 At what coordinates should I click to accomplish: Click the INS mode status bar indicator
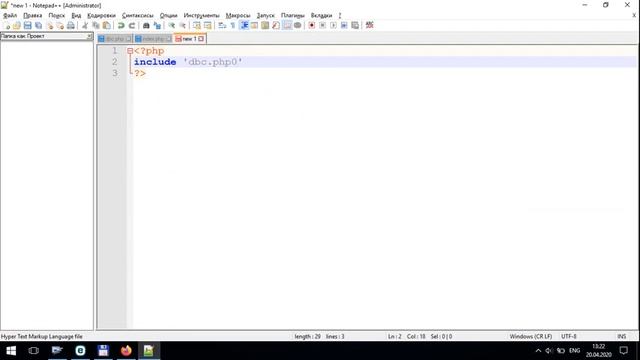point(622,337)
